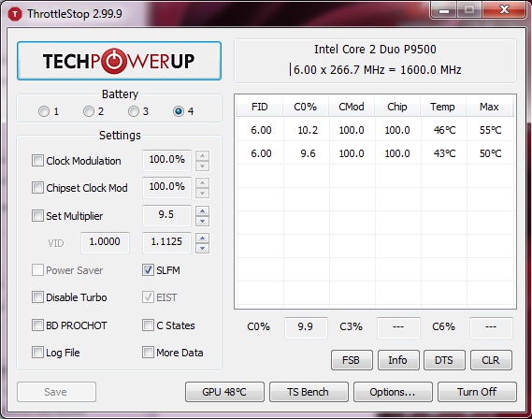This screenshot has height=419, width=532.
Task: Launch TS Bench benchmark
Action: tap(309, 392)
